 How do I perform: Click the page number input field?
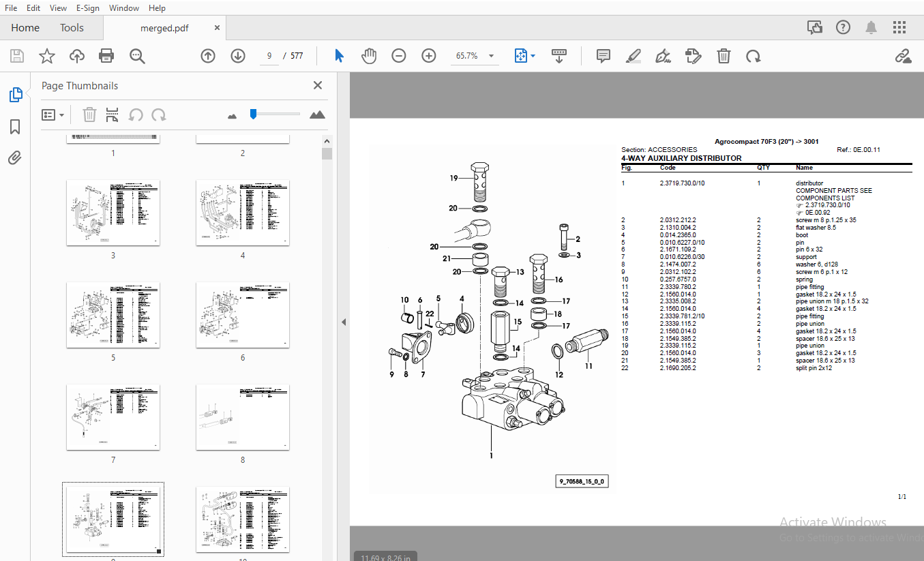pyautogui.click(x=269, y=56)
